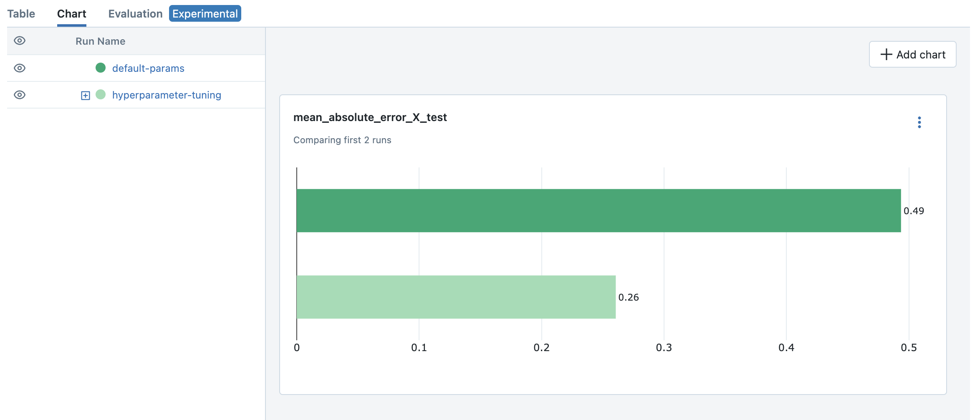The image size is (980, 420).
Task: Click the Run Name column header
Action: 100,41
